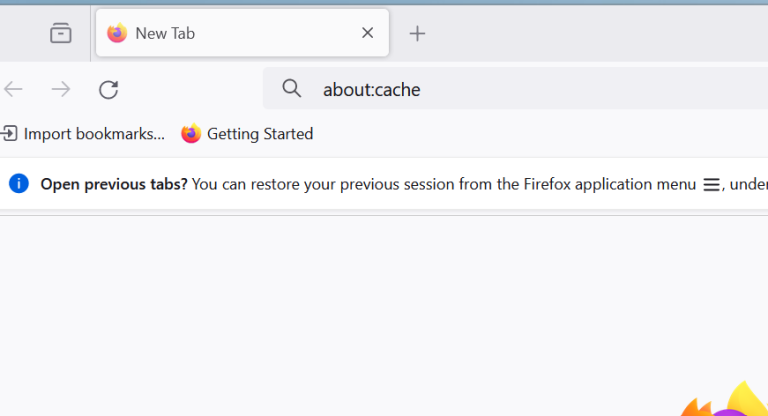Open Firefox View from the tab strip icon
768x416 pixels.
61,33
